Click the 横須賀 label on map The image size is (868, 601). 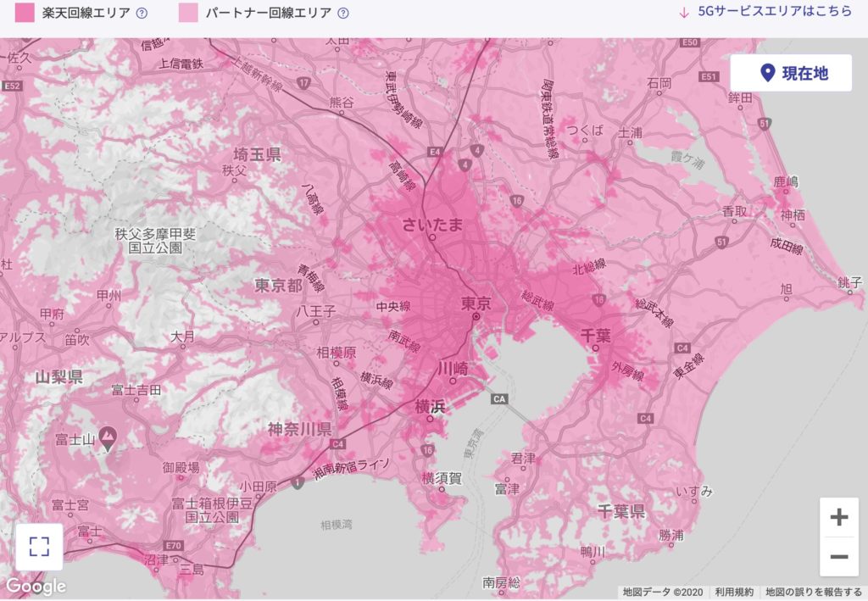tap(442, 477)
